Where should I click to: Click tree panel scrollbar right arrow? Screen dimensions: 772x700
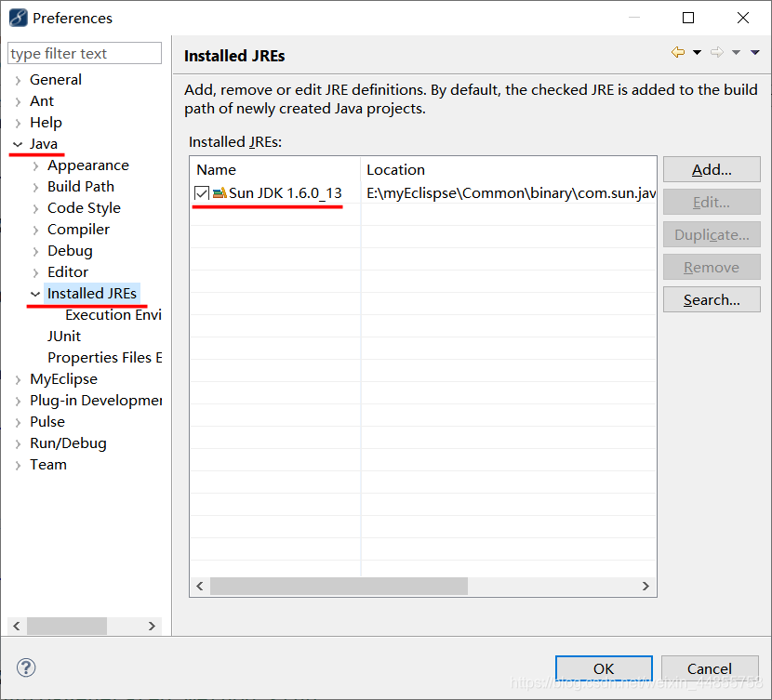[152, 626]
